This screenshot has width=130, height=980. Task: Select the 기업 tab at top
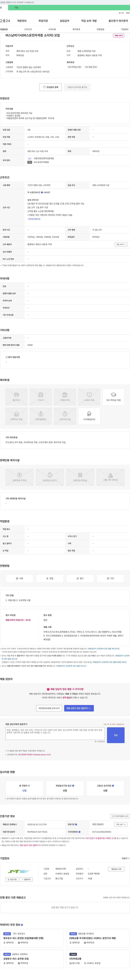(x=16, y=8)
